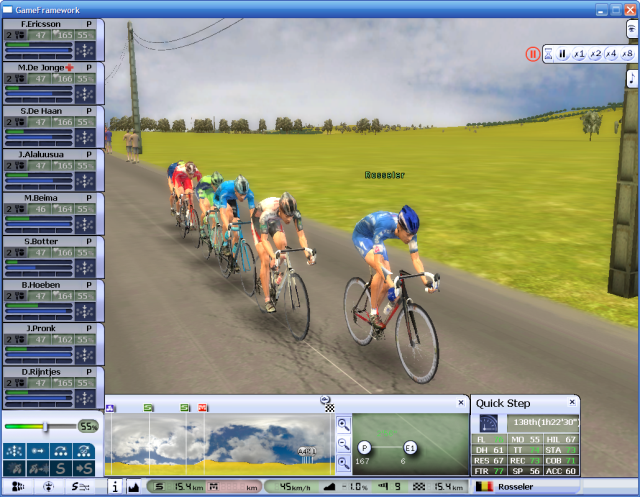Viewport: 640px width, 497px height.
Task: Set race speed to x4
Action: click(610, 54)
